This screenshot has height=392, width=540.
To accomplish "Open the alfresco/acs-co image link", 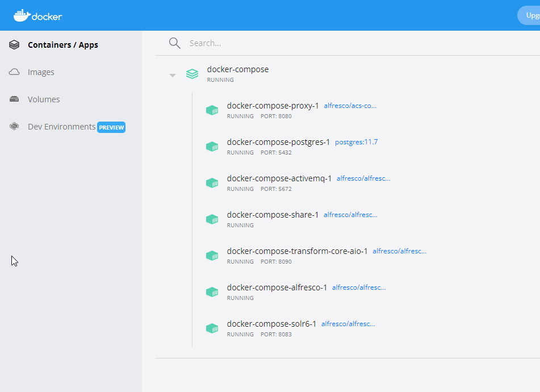I will pyautogui.click(x=350, y=105).
